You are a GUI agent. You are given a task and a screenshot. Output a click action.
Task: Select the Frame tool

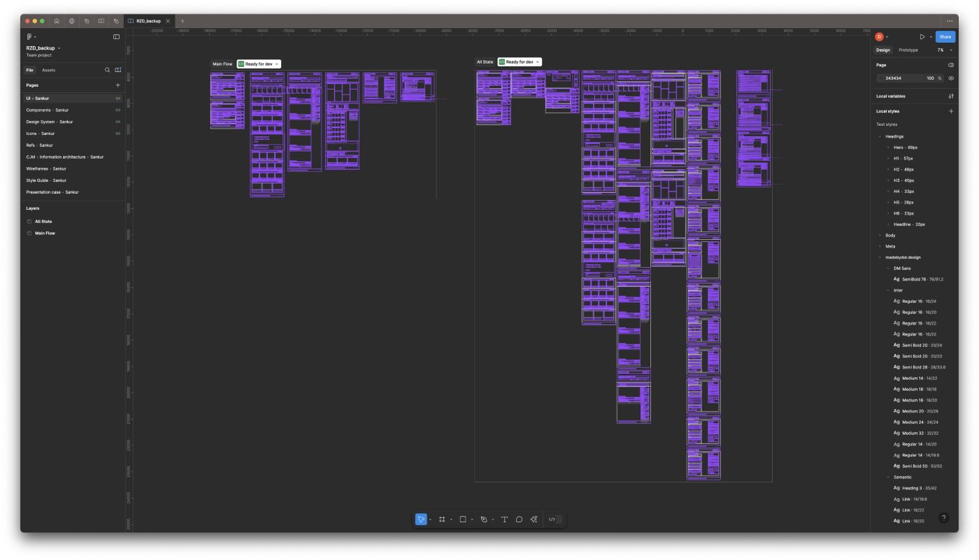pyautogui.click(x=441, y=519)
